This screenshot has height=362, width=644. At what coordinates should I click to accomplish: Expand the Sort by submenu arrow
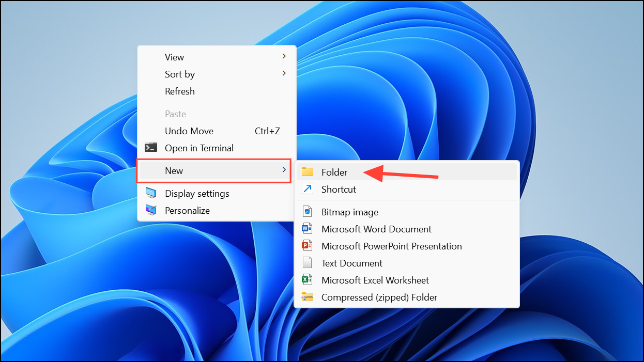284,73
